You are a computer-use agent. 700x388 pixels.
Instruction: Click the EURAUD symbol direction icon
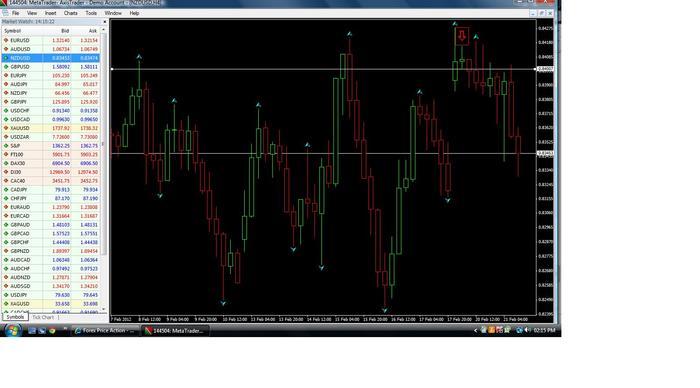pyautogui.click(x=6, y=207)
